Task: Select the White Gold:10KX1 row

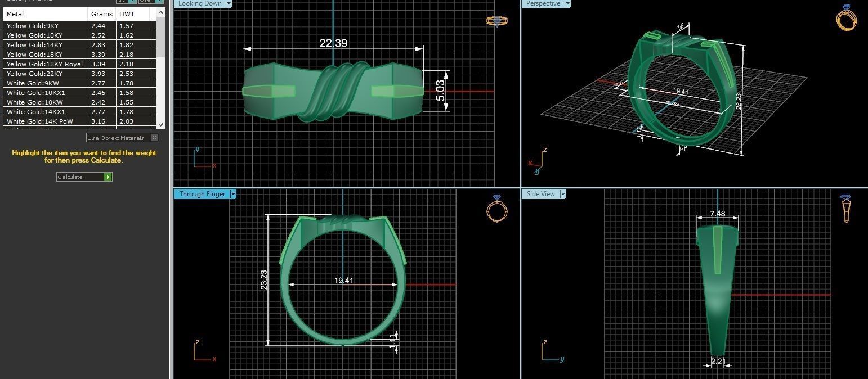Action: 79,93
